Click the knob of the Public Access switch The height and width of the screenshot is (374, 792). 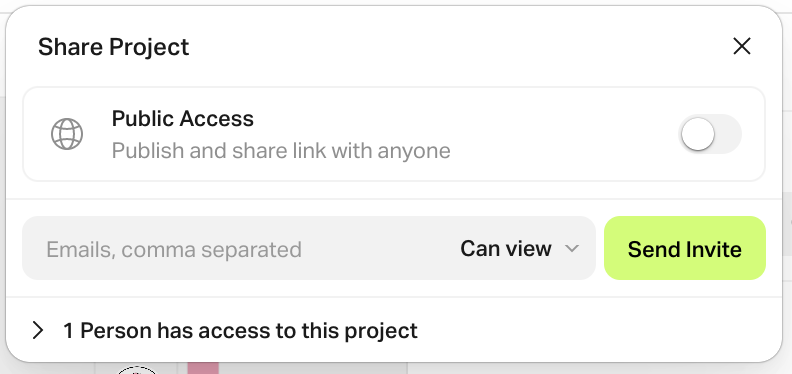(698, 134)
